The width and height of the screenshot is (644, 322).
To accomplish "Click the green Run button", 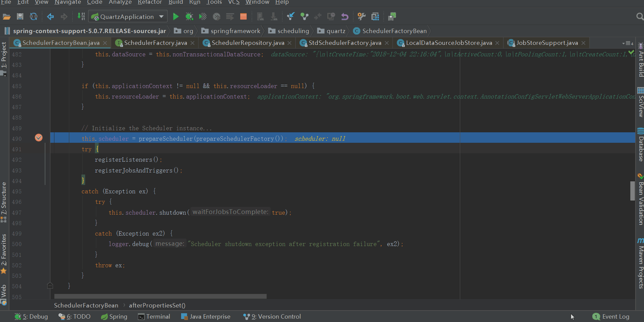I will [175, 17].
